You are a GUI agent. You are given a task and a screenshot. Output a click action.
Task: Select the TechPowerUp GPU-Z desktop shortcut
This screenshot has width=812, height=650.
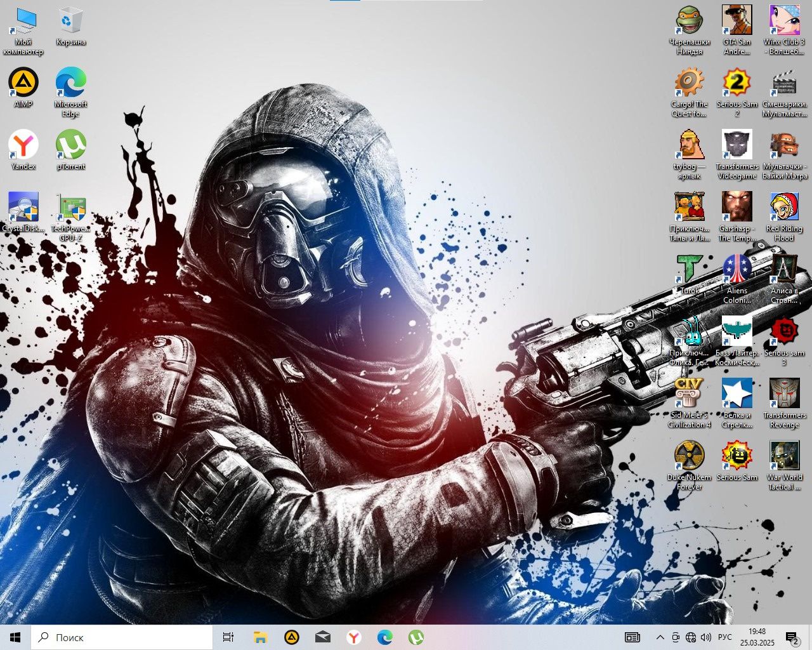point(70,218)
